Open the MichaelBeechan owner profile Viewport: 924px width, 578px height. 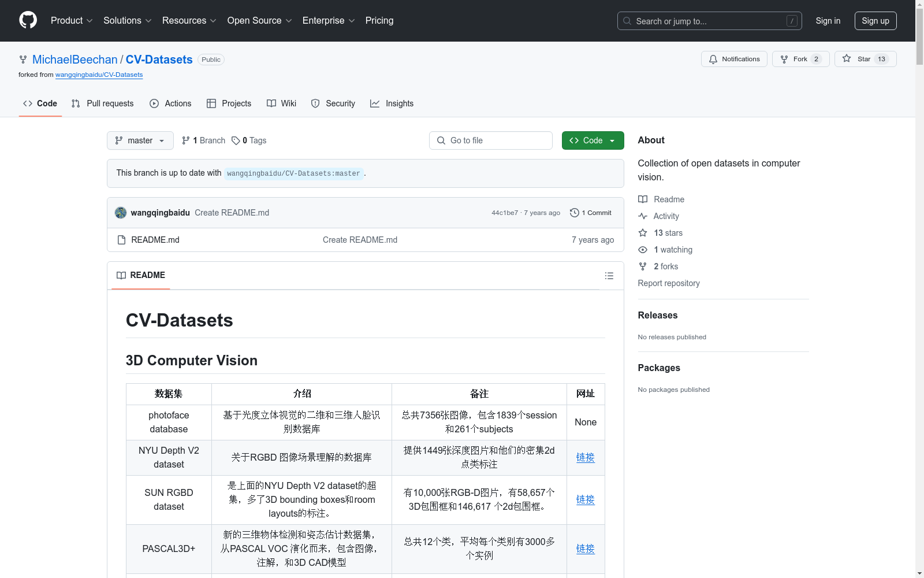click(75, 60)
